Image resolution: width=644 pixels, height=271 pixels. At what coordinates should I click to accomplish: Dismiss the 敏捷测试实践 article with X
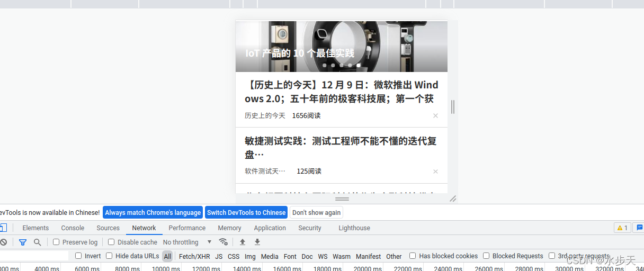435,171
